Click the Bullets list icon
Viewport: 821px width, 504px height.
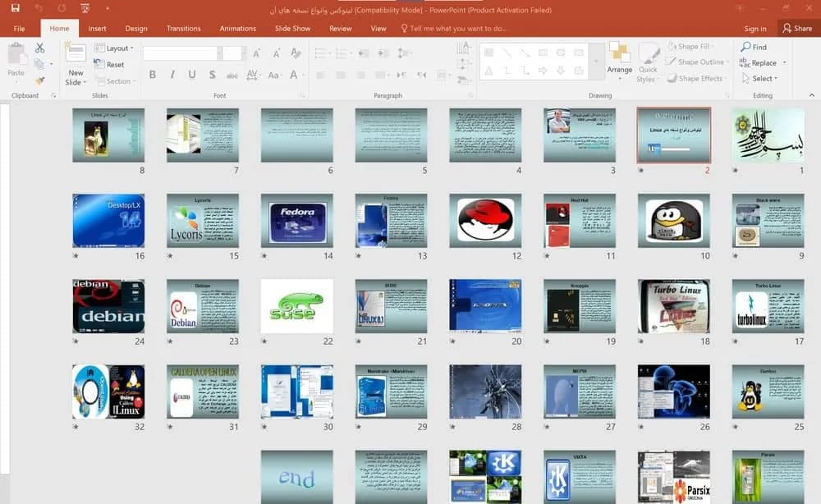(x=322, y=53)
